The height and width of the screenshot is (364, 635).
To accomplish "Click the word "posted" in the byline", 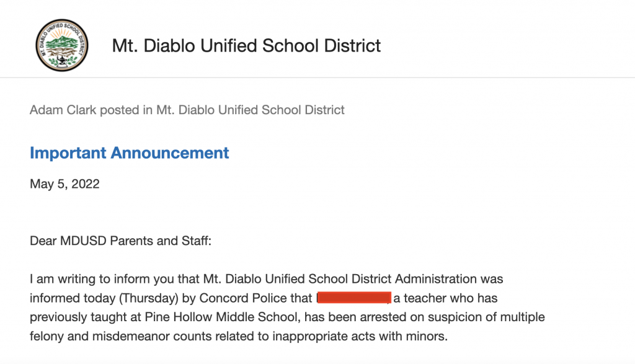I will click(118, 110).
